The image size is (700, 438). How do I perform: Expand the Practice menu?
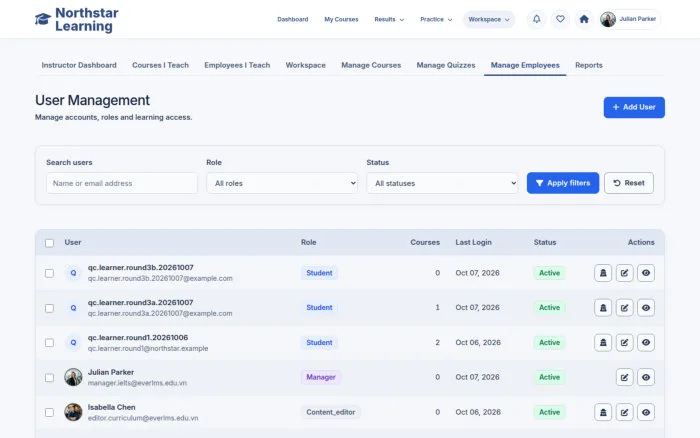coord(436,19)
